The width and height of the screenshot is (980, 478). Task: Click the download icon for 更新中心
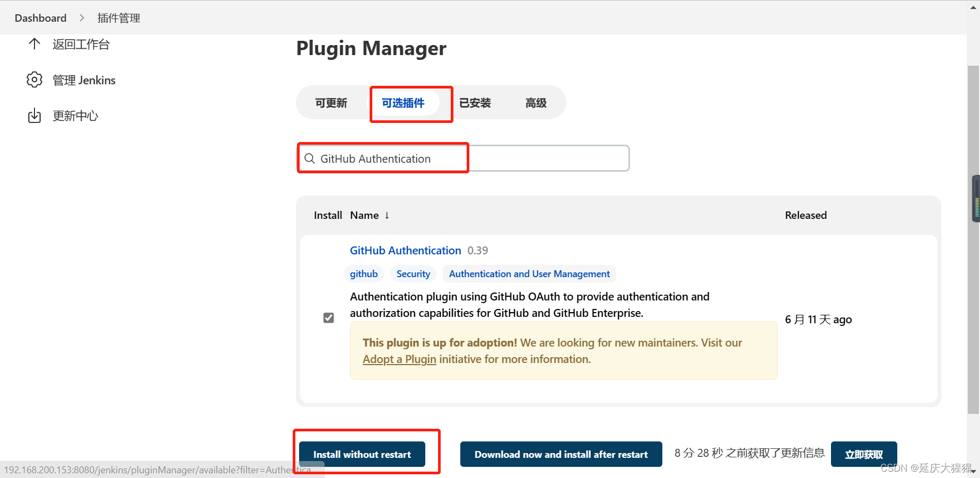(34, 116)
